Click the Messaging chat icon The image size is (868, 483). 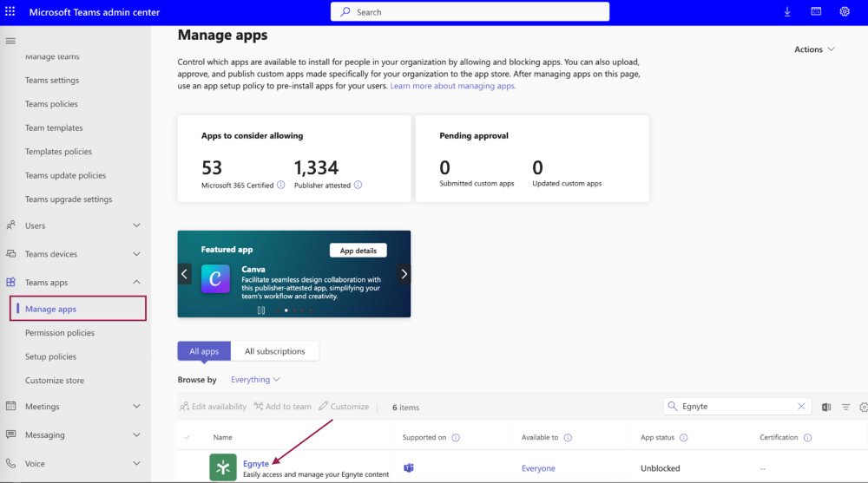(x=10, y=434)
